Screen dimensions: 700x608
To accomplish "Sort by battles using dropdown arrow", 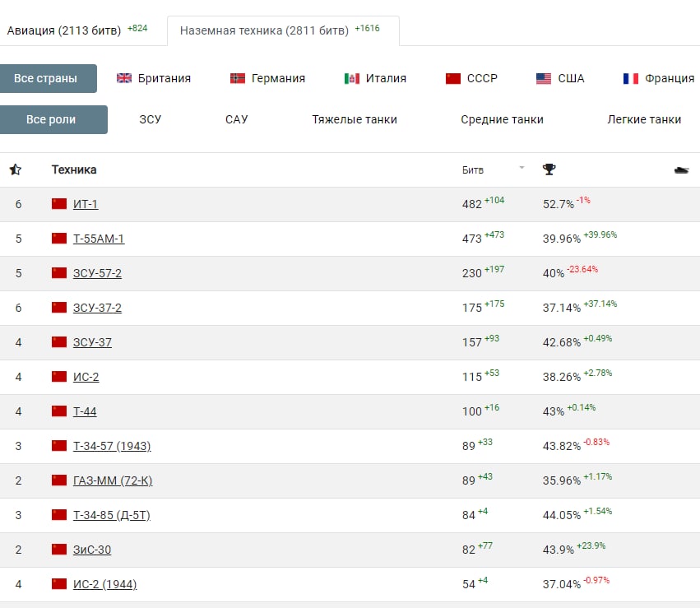I will [521, 168].
